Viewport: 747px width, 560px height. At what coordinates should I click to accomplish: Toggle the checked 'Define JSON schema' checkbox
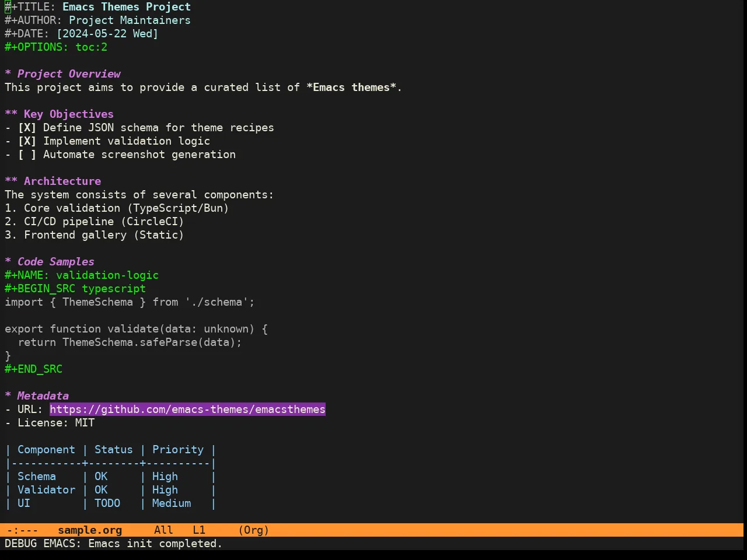(27, 128)
